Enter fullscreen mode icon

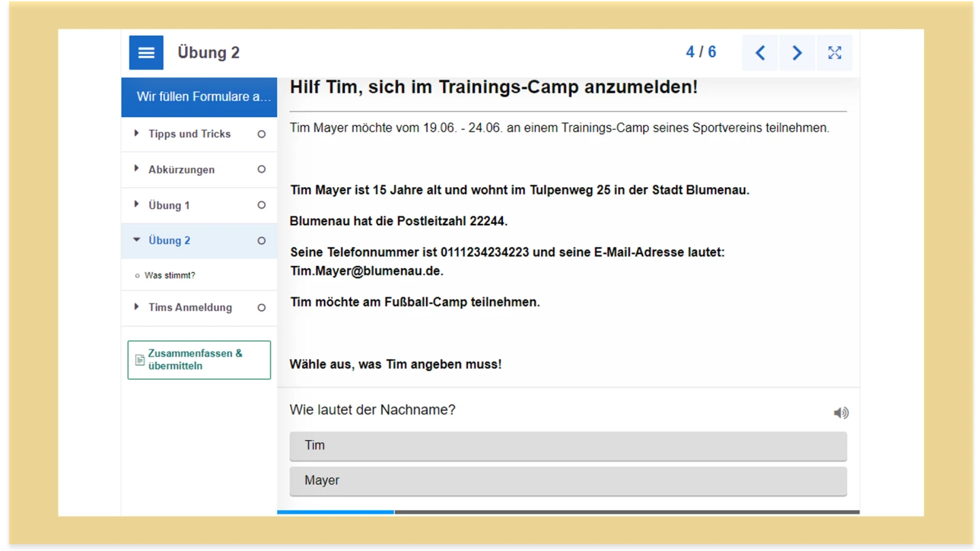point(834,53)
